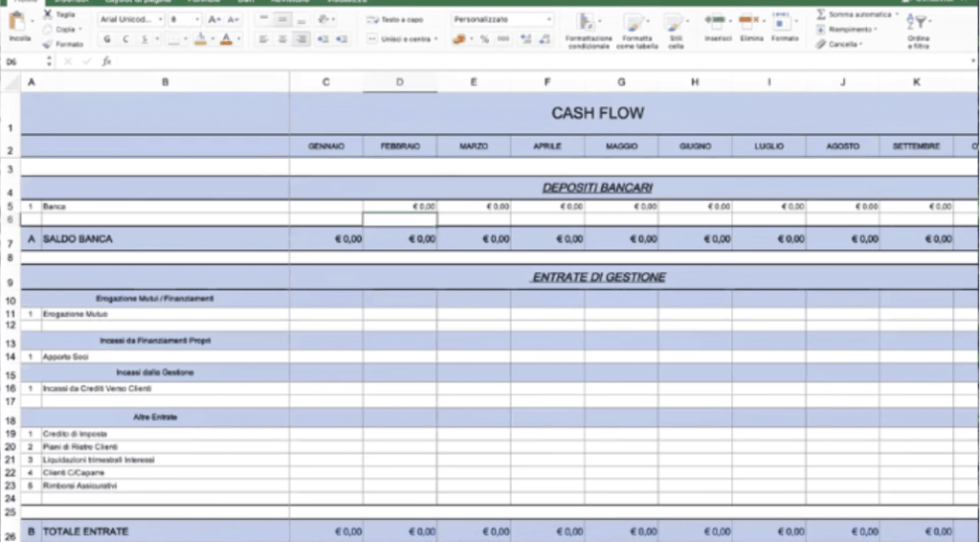Click the Somma automatica sigma icon

[821, 15]
